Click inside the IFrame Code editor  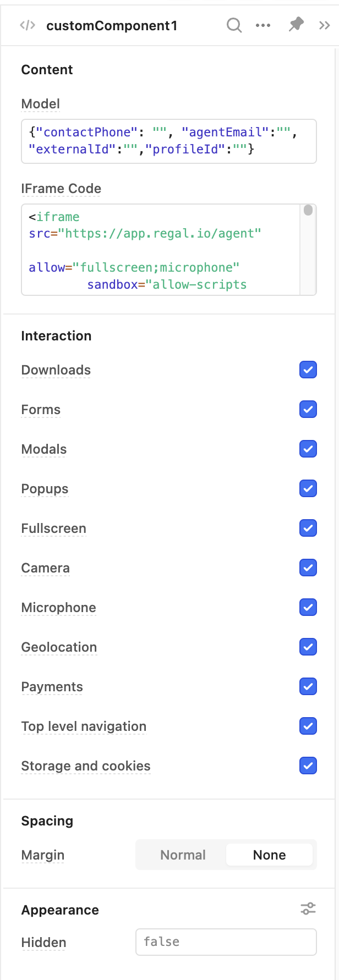161,250
